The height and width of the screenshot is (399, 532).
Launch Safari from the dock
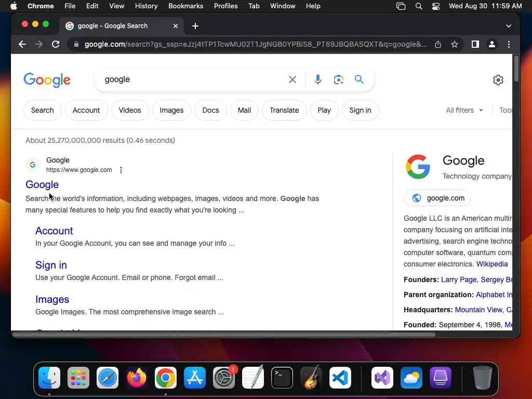108,378
